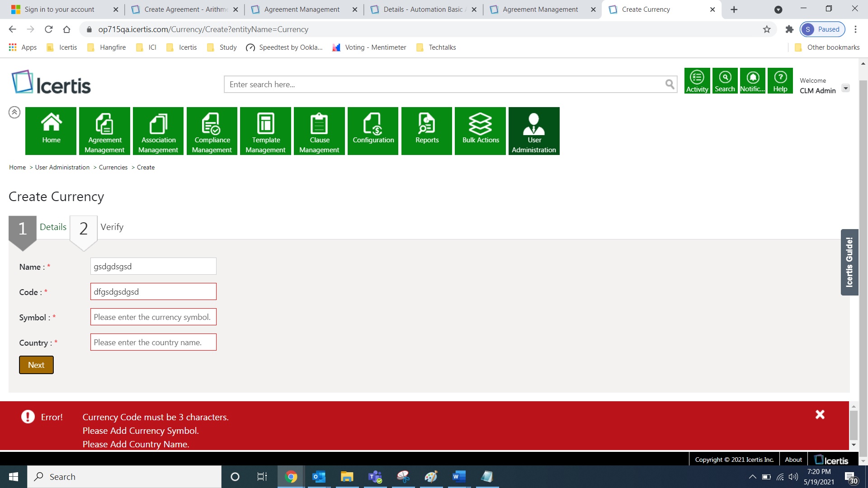Screen dimensions: 868x488
Task: Open Compliance Management tile
Action: click(212, 131)
